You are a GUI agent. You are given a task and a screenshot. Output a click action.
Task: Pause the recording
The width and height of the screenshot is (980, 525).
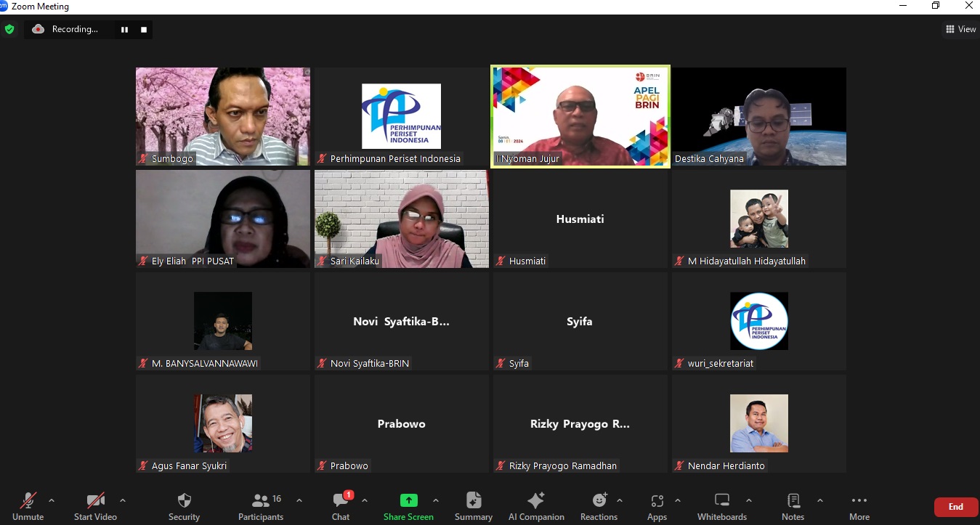124,29
